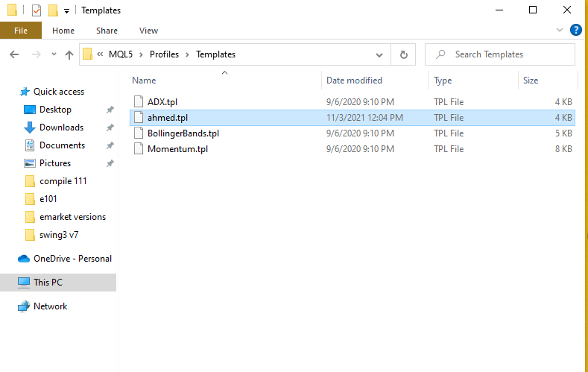Open OneDrive - Personal in navigation pane
The width and height of the screenshot is (588, 372).
(72, 259)
